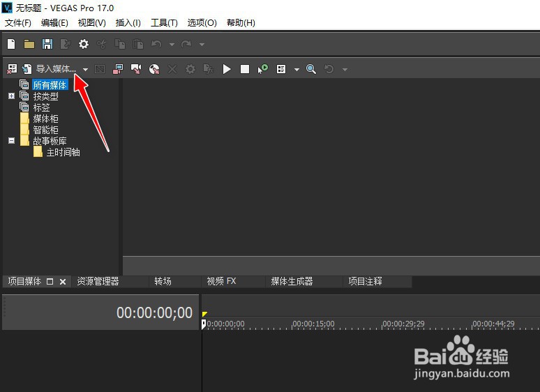Open the dropdown arrow after the media bin undo icon
The height and width of the screenshot is (392, 540).
pyautogui.click(x=345, y=70)
